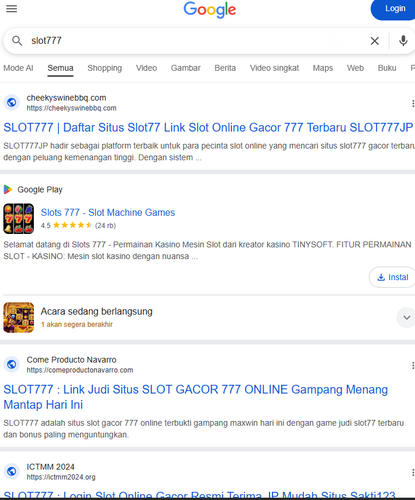Open the Shopping tab
The image size is (415, 500).
click(x=105, y=68)
